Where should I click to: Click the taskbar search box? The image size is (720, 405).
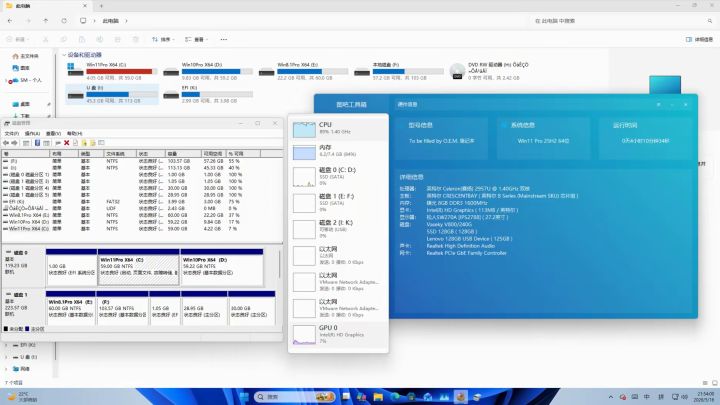pyautogui.click(x=294, y=397)
